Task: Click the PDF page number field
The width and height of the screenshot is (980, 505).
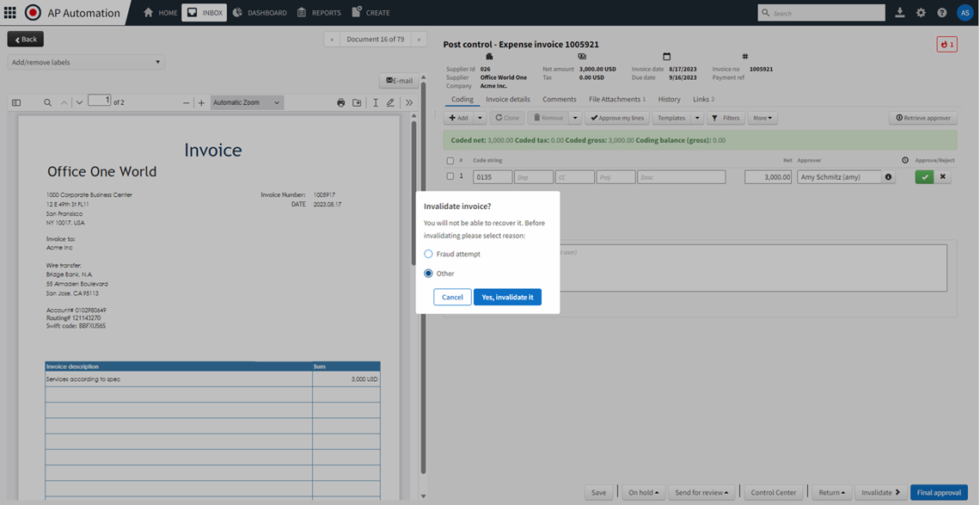Action: tap(100, 102)
